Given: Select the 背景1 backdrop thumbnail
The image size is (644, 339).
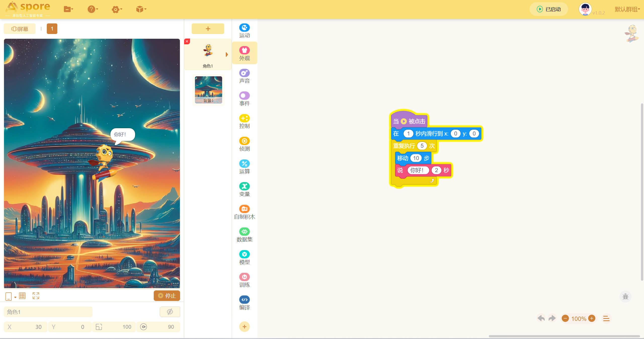Looking at the screenshot, I should (208, 90).
